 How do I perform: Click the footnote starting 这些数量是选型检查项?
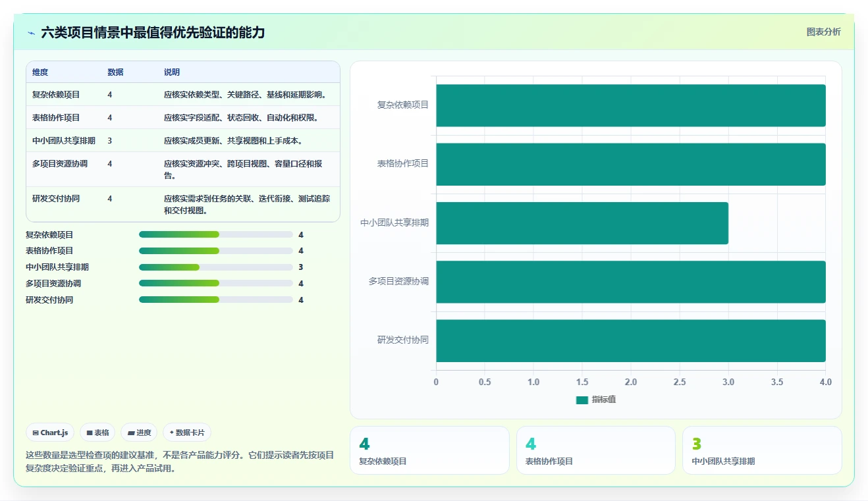pyautogui.click(x=180, y=461)
